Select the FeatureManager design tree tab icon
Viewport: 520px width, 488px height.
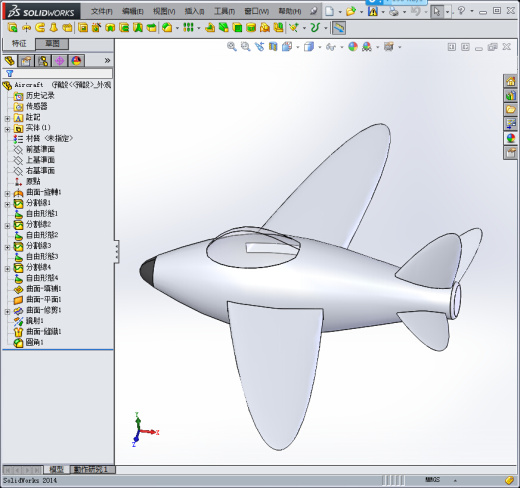click(10, 61)
